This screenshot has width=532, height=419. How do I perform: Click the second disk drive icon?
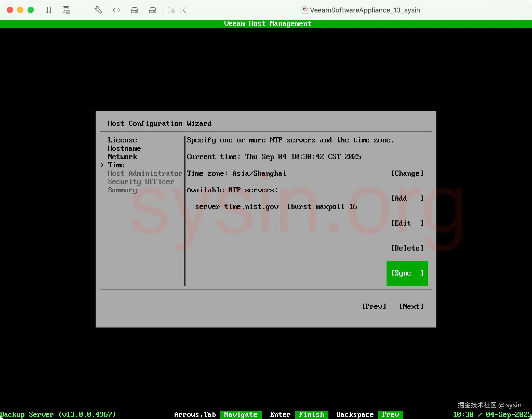(x=153, y=10)
